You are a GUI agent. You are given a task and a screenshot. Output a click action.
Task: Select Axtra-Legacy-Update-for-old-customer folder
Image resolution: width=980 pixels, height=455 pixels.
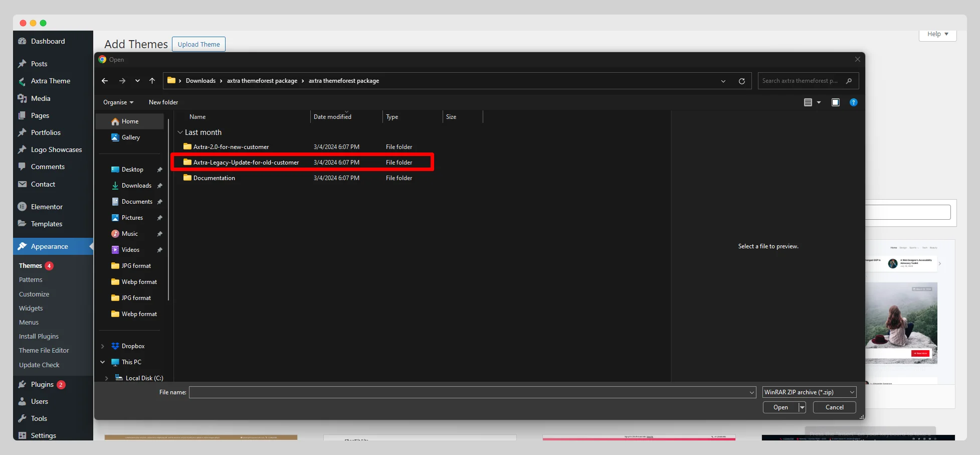[x=246, y=163]
